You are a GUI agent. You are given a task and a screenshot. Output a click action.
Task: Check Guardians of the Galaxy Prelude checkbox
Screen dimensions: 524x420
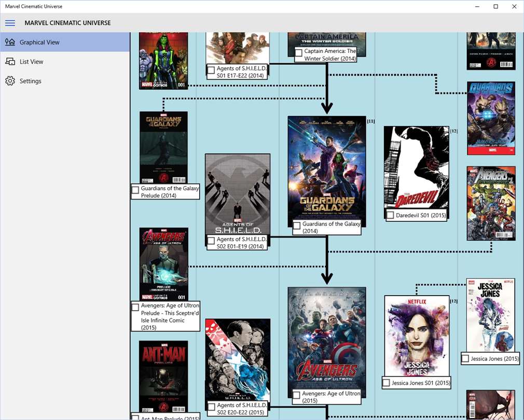[135, 190]
